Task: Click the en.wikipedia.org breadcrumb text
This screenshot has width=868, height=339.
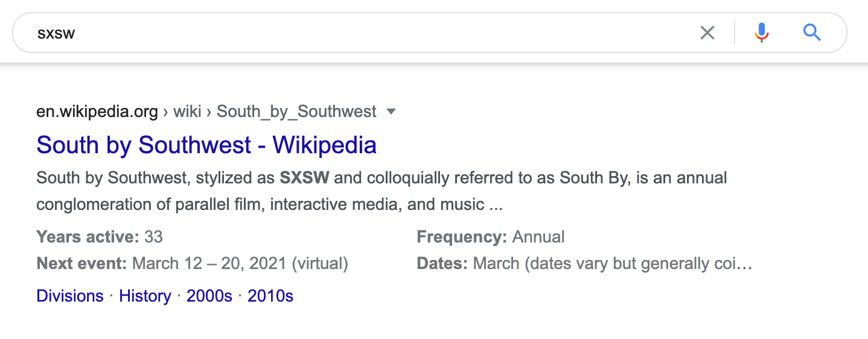Action: pos(97,112)
